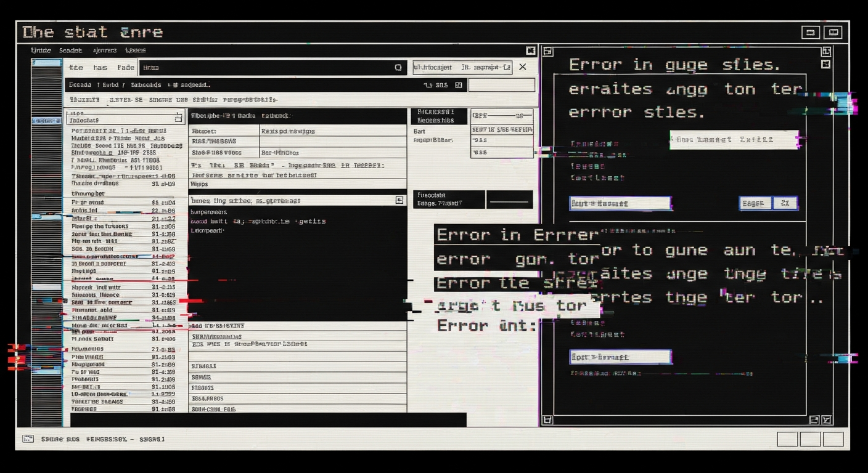Click the bottom-right X icon of the error panel
This screenshot has width=868, height=473.
click(827, 420)
